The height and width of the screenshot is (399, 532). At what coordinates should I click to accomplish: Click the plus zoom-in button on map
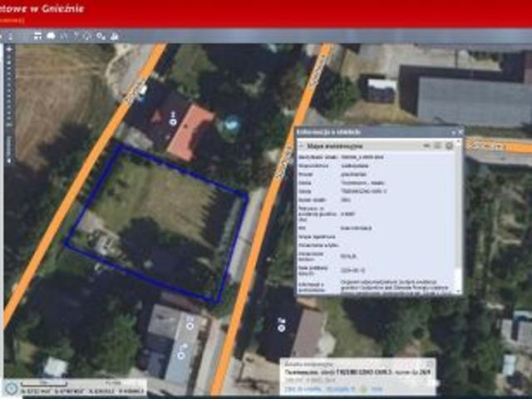[x=9, y=50]
